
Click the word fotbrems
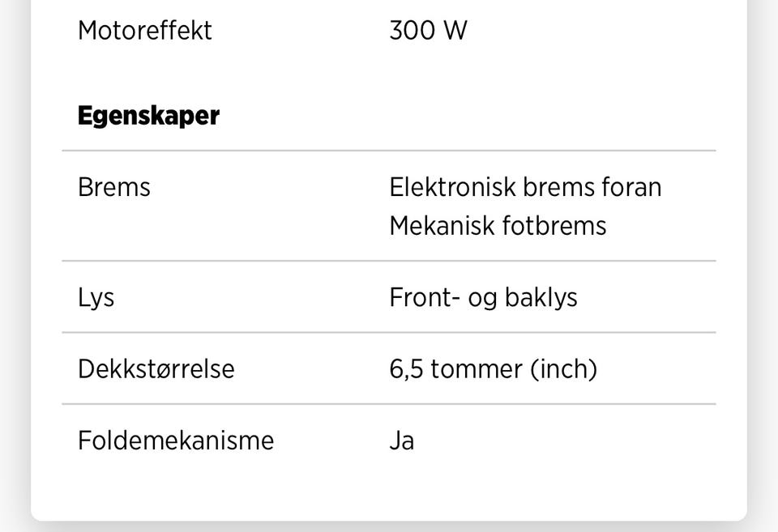click(554, 226)
